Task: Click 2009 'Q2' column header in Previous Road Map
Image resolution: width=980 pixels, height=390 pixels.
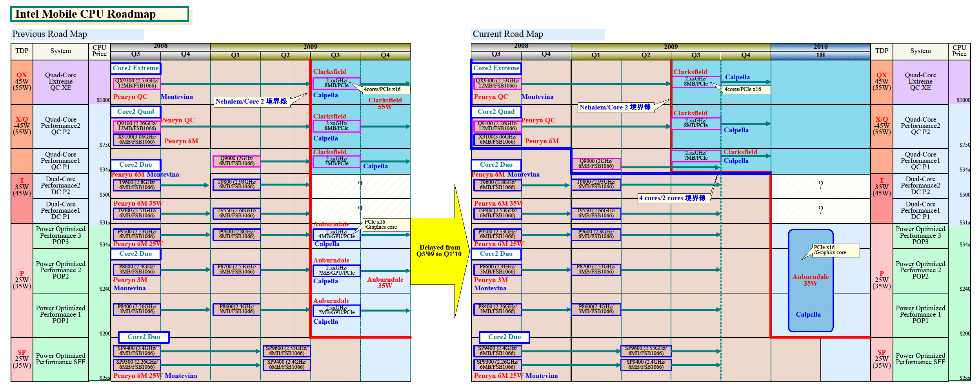Action: click(285, 55)
